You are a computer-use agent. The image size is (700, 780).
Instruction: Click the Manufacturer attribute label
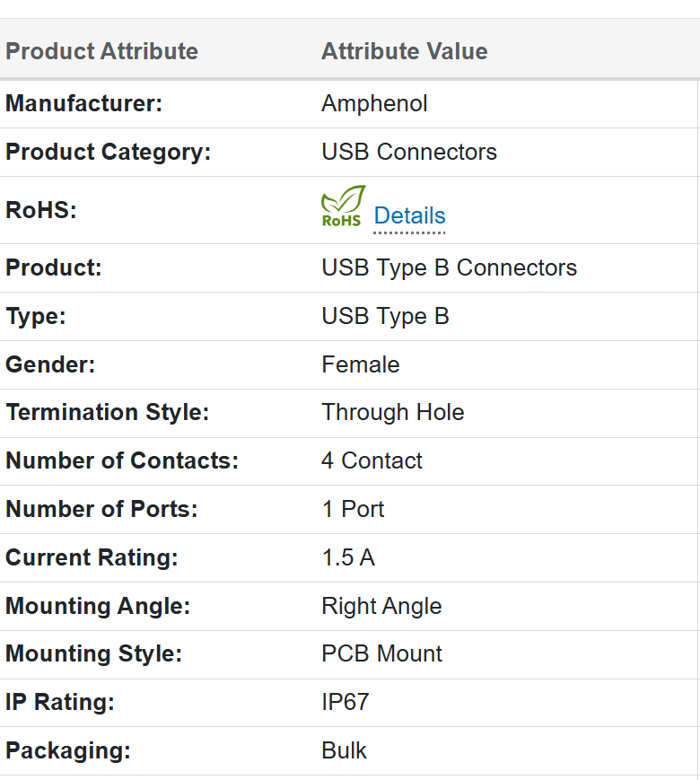click(x=83, y=103)
